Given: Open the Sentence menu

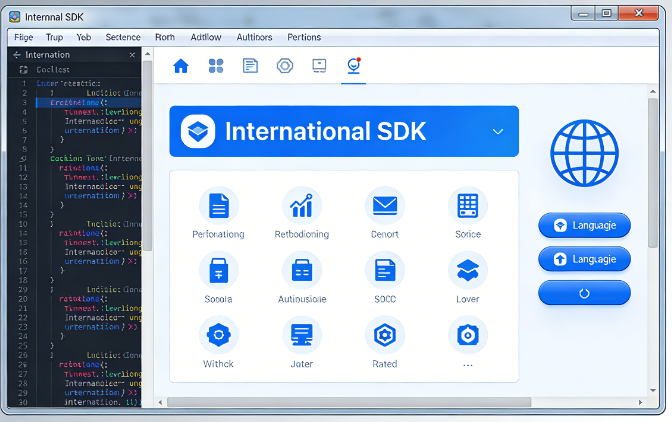Looking at the screenshot, I should [x=123, y=37].
